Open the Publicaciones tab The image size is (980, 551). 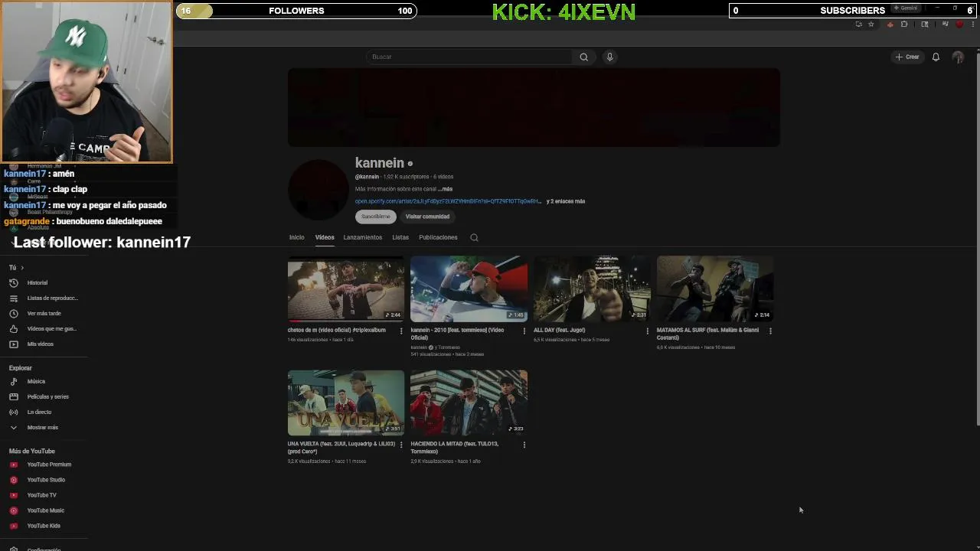pyautogui.click(x=438, y=237)
